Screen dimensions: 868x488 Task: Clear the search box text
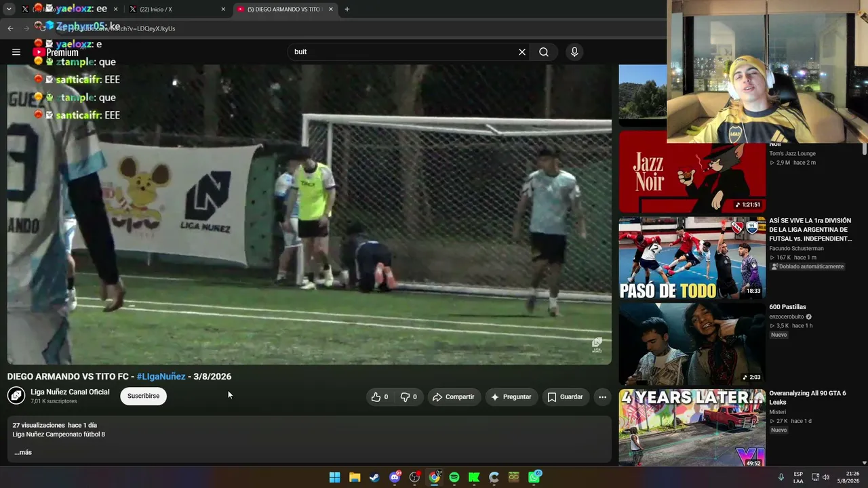522,52
